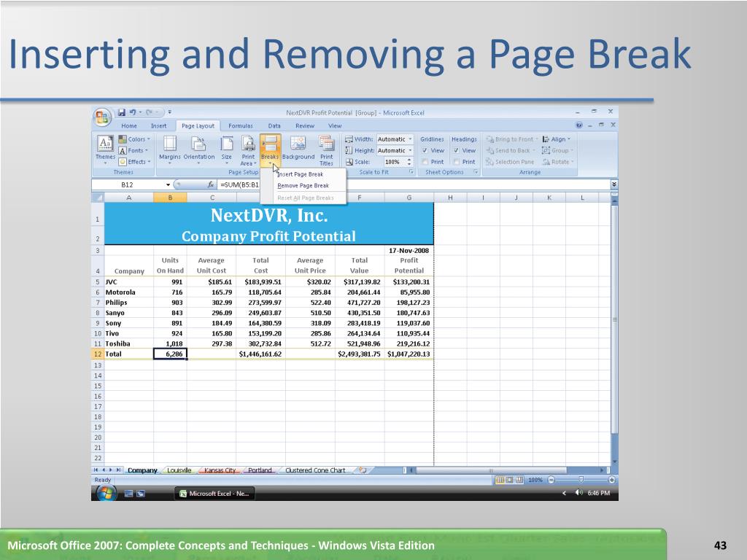The height and width of the screenshot is (560, 747).
Task: Click the Office Button orb
Action: [x=102, y=117]
